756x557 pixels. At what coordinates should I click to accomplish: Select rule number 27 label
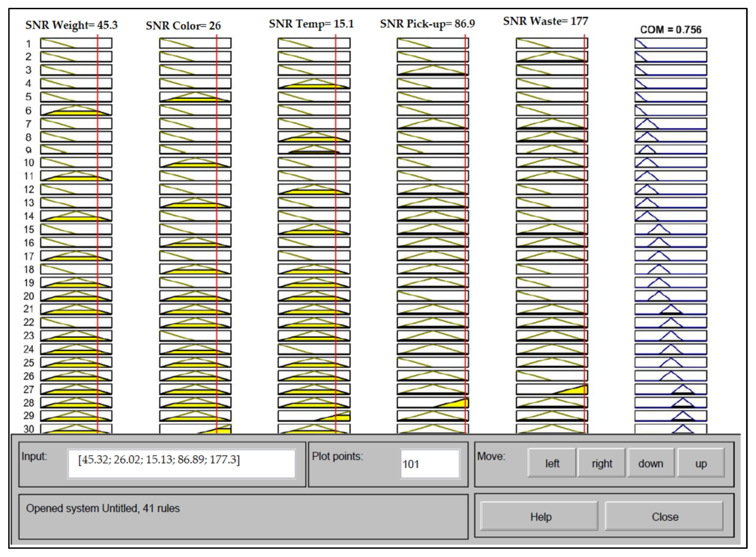tap(29, 390)
